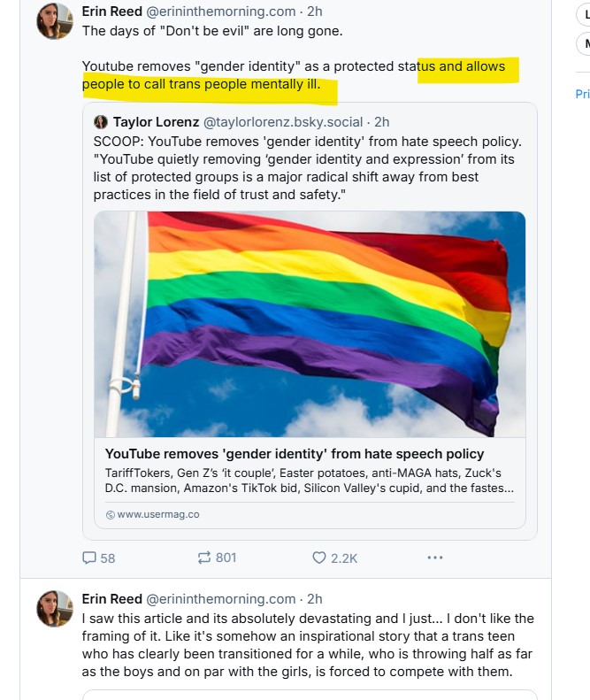Screen dimensions: 590x700
Task: Open Erin Reed's avatar on the first post
Action: coord(55,21)
